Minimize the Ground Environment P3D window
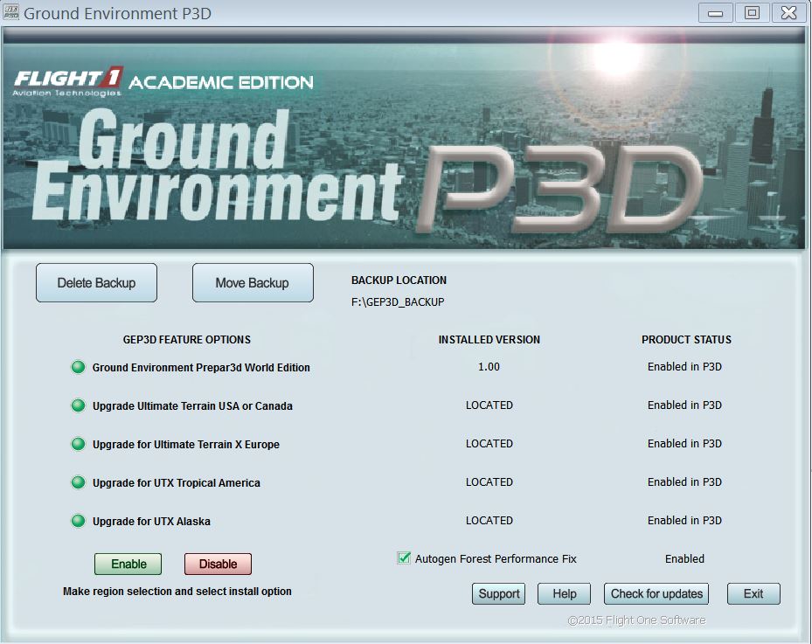The image size is (812, 644). click(715, 13)
